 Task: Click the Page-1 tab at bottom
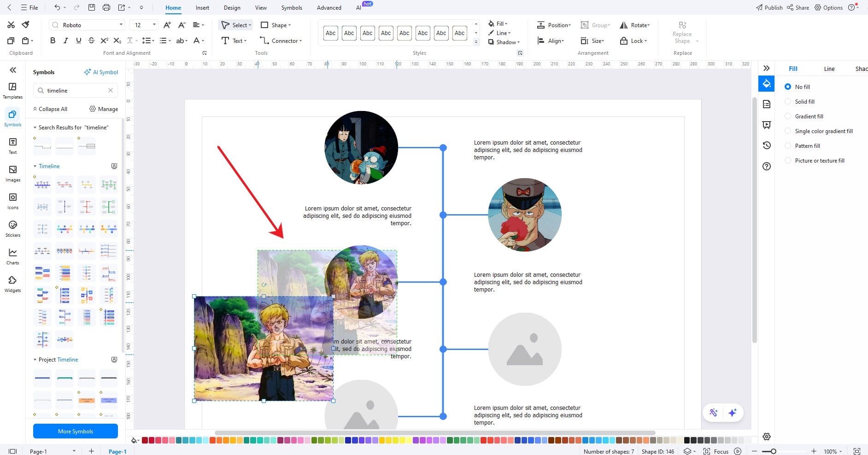click(117, 451)
